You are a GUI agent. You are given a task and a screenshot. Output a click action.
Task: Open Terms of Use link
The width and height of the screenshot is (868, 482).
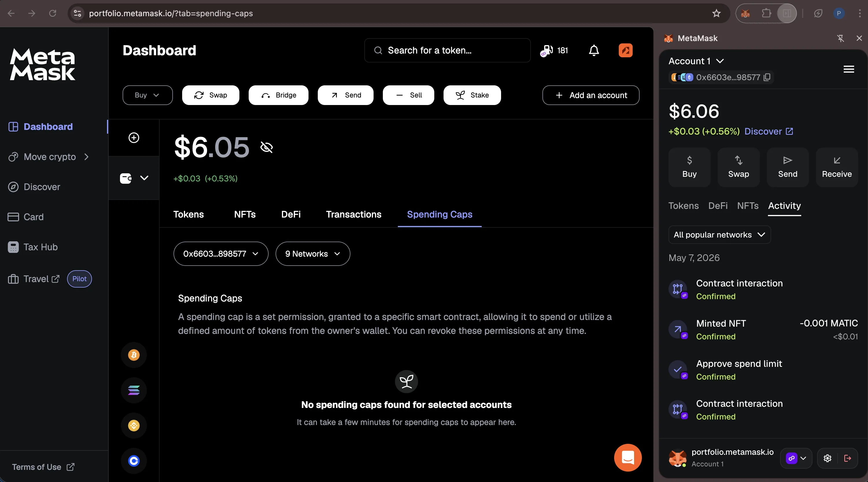pos(43,467)
